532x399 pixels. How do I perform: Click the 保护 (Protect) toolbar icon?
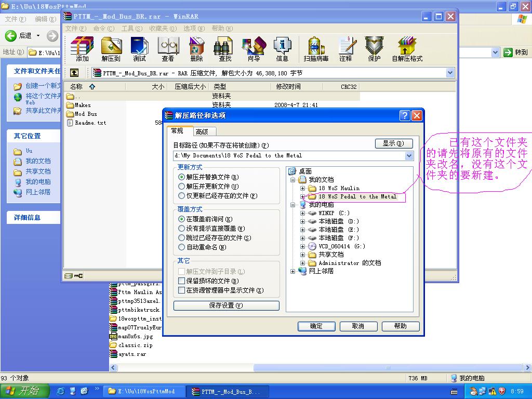point(374,49)
